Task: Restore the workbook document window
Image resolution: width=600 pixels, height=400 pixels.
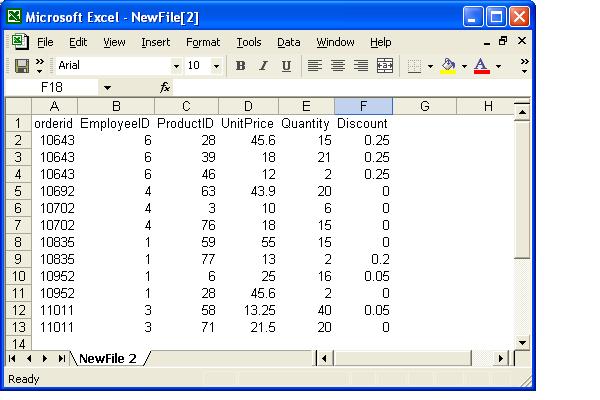Action: pos(503,41)
